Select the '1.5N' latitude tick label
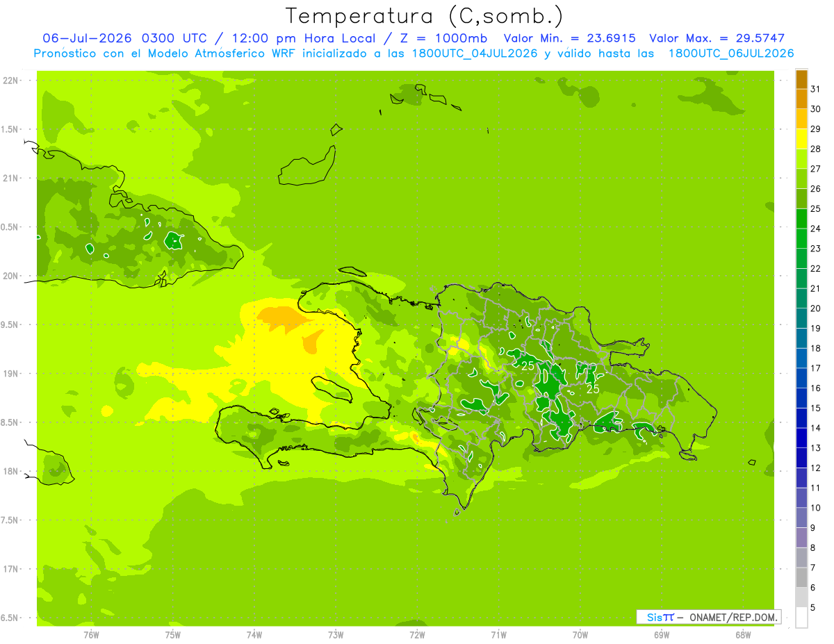The width and height of the screenshot is (834, 644). pyautogui.click(x=10, y=130)
